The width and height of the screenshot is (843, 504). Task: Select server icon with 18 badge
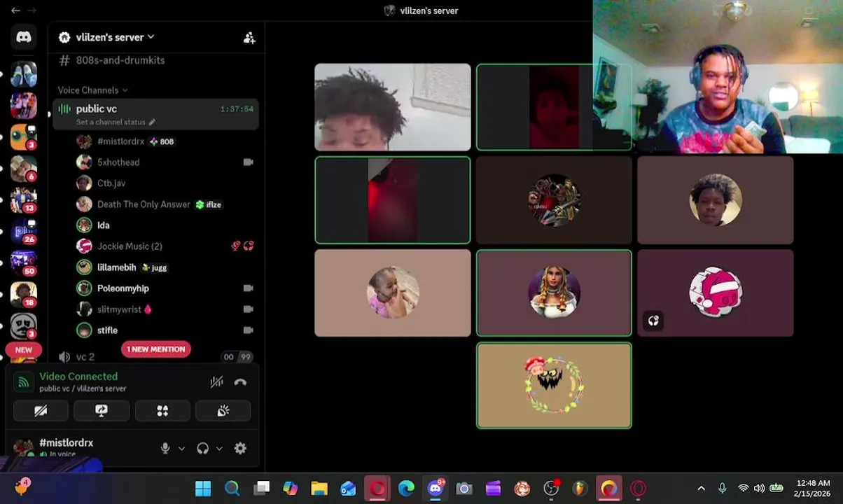click(23, 295)
